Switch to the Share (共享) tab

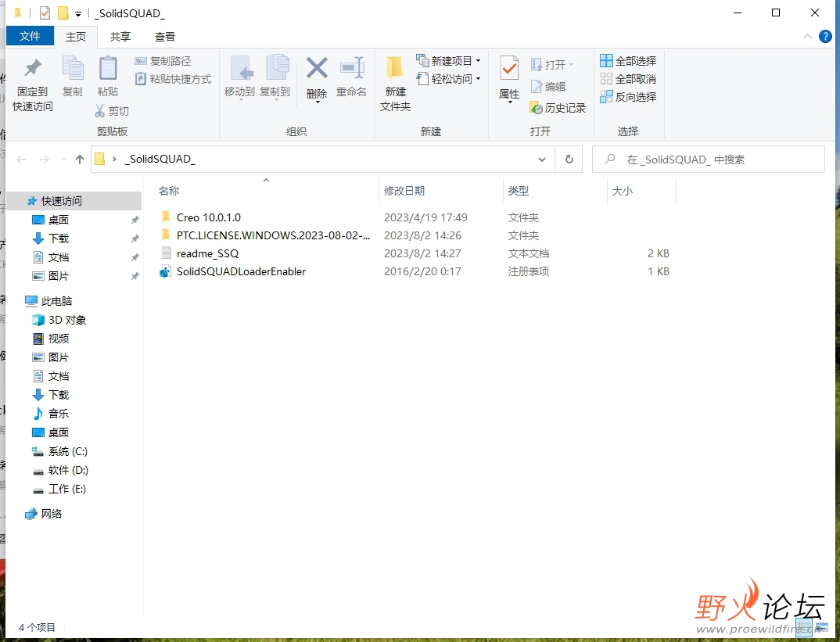pos(120,37)
